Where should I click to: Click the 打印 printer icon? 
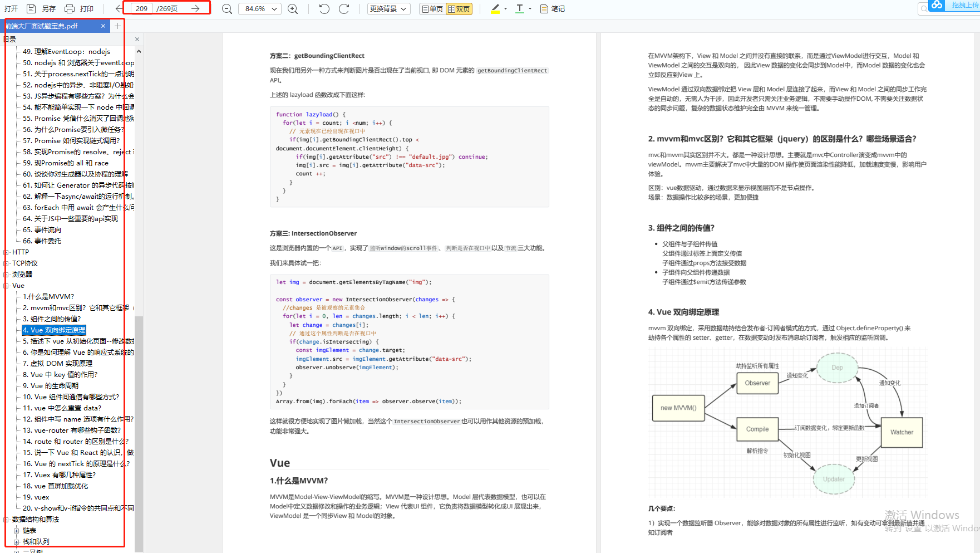[70, 9]
